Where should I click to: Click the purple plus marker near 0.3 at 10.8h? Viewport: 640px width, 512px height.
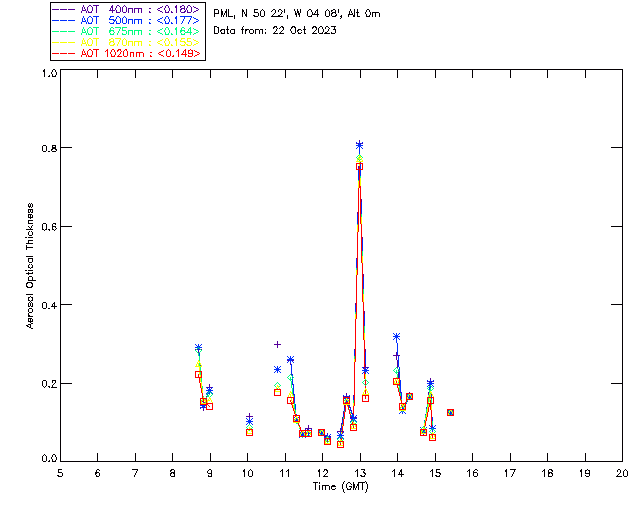(x=277, y=345)
